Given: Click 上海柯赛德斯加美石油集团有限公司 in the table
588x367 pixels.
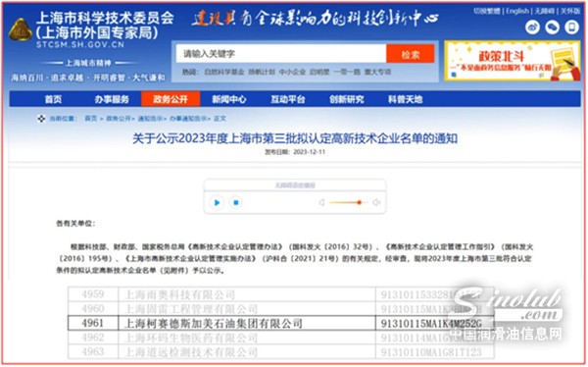Looking at the screenshot, I should [213, 324].
